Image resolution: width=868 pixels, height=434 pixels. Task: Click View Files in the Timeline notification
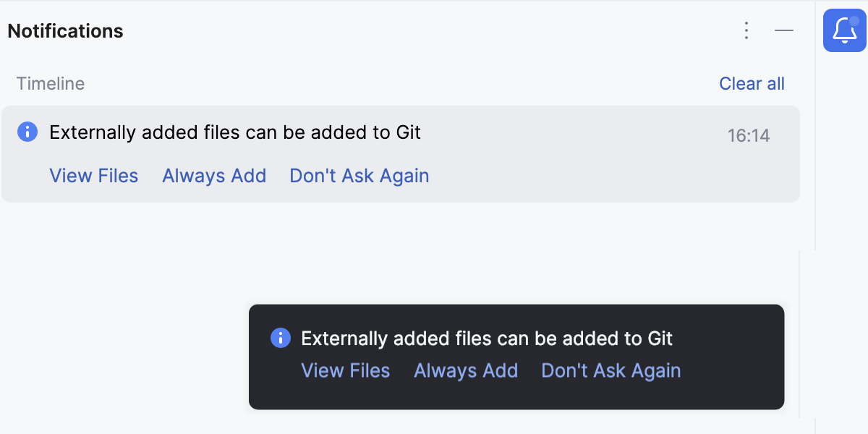click(x=93, y=176)
